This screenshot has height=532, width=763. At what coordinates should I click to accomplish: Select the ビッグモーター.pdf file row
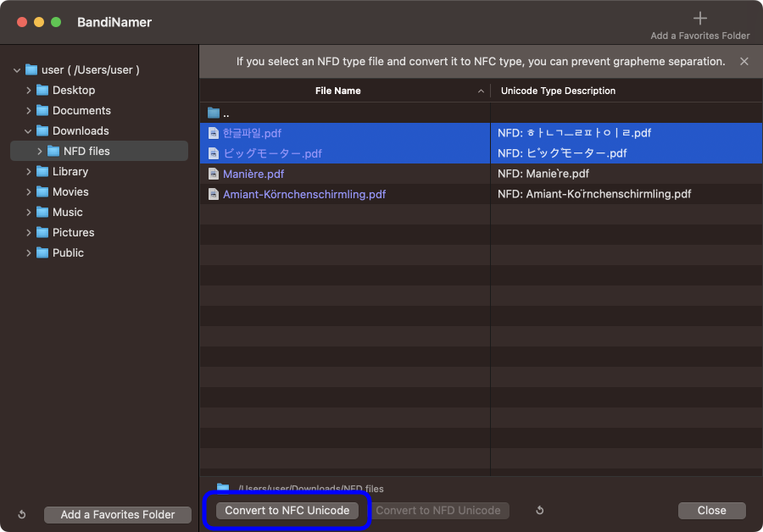(x=272, y=153)
